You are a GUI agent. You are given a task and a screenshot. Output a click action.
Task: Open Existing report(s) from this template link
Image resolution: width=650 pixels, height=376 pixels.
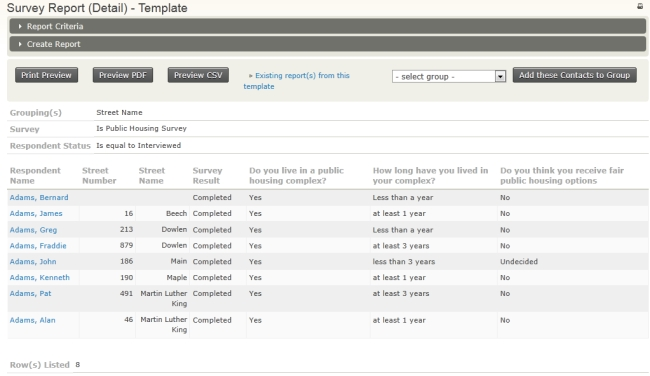(297, 81)
